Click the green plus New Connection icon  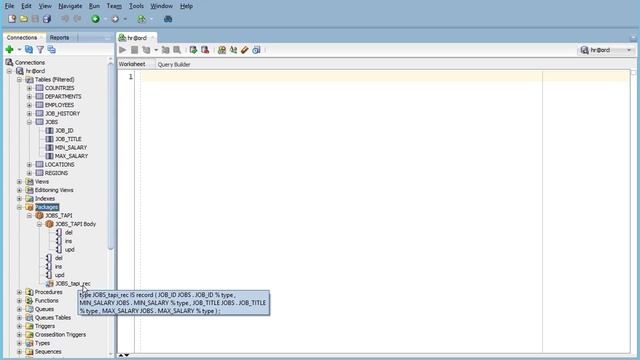[x=9, y=50]
